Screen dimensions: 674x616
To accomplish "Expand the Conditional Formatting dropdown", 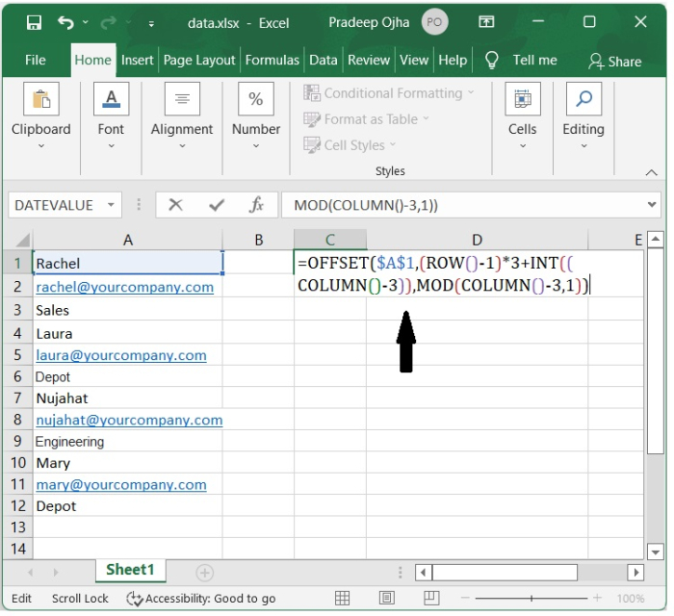I will (x=470, y=93).
